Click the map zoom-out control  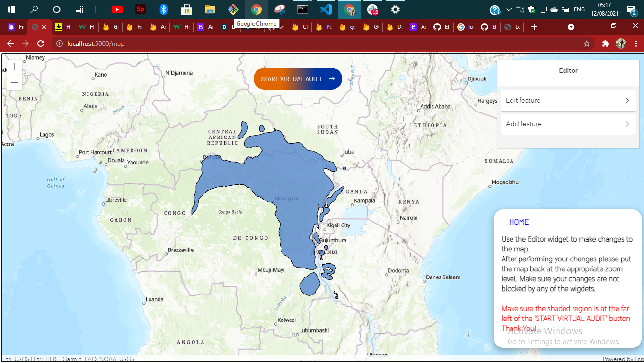pyautogui.click(x=14, y=82)
